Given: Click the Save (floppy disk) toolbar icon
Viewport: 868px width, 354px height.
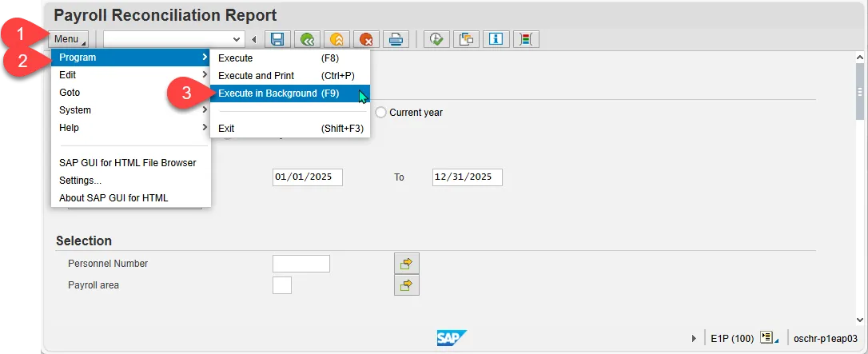Looking at the screenshot, I should (278, 39).
